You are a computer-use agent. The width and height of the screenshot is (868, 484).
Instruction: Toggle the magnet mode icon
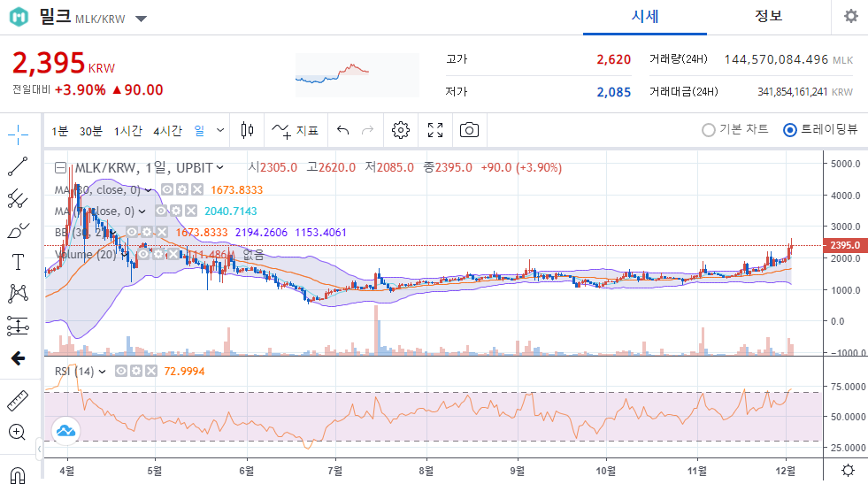tap(18, 475)
